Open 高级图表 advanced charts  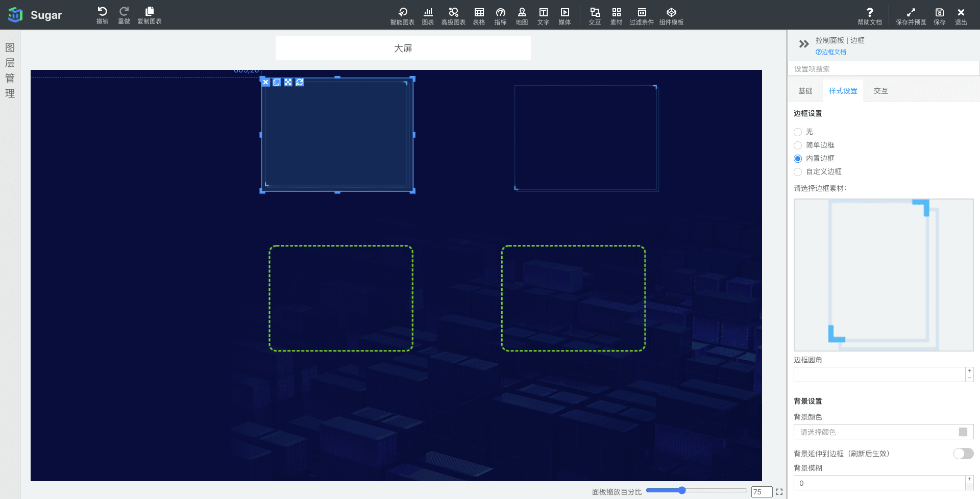pyautogui.click(x=453, y=16)
